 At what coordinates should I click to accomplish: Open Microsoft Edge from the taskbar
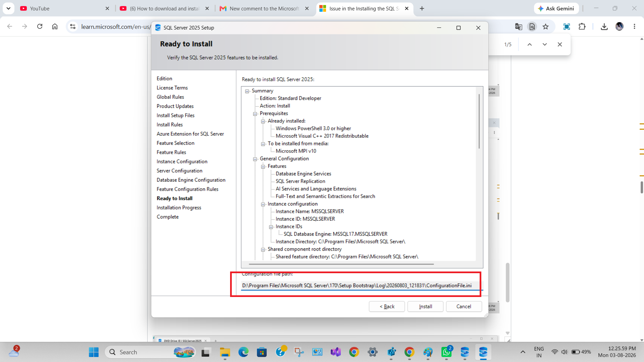pyautogui.click(x=244, y=352)
